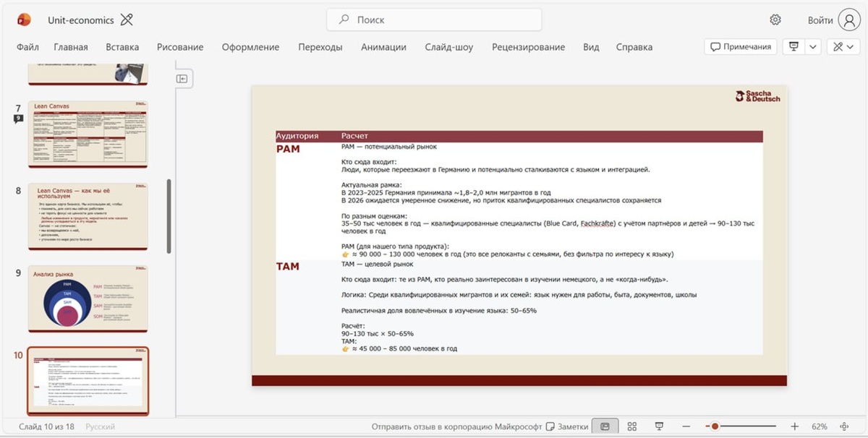Switch to Normal view icon in status bar
The width and height of the screenshot is (868, 438).
[605, 426]
